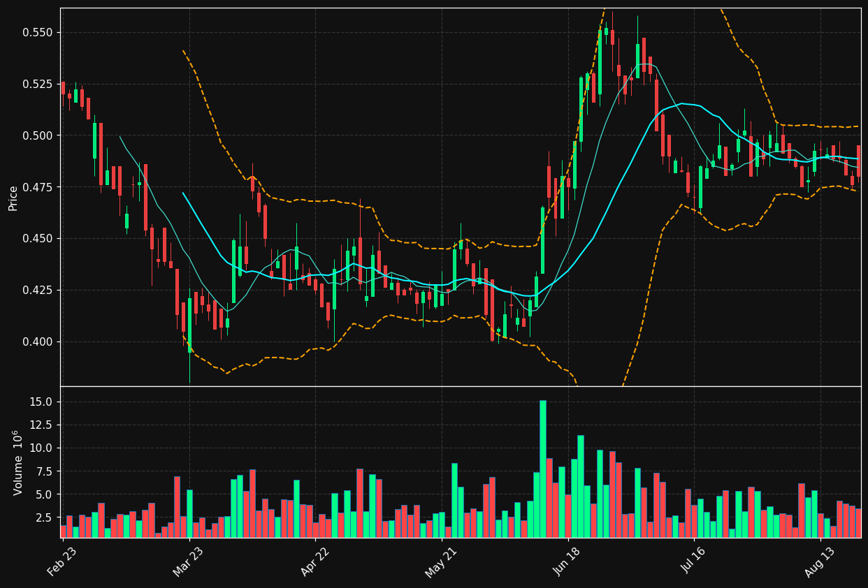Screen dimensions: 868x588
Task: Click the 5.0 volume axis value
Action: click(45, 495)
